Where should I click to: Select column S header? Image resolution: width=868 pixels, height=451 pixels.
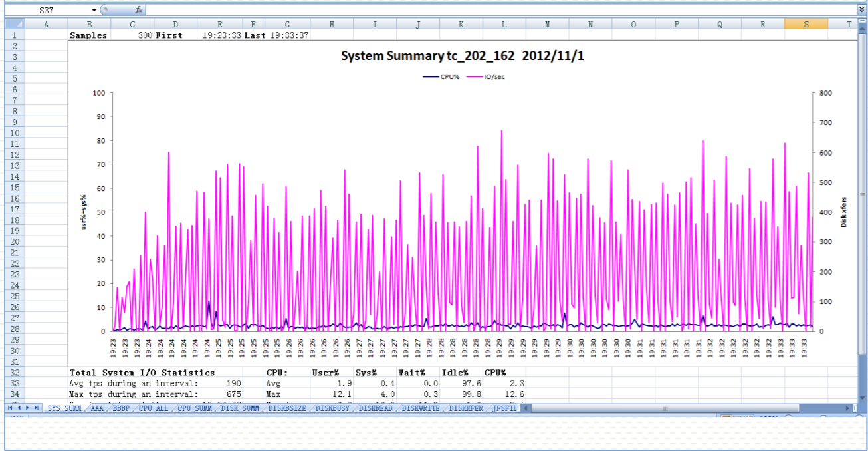tap(806, 25)
